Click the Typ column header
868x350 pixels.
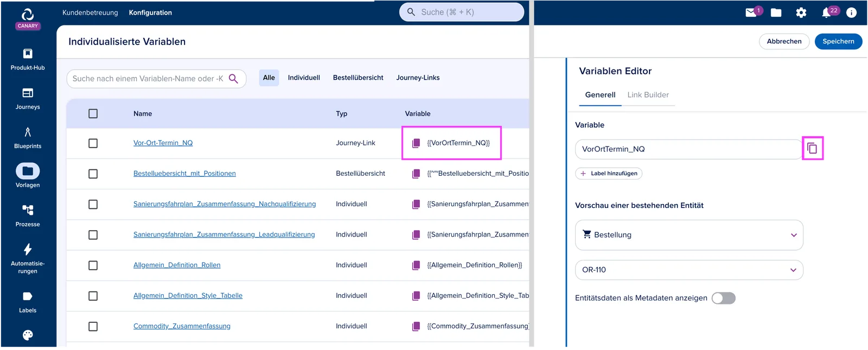pyautogui.click(x=341, y=114)
